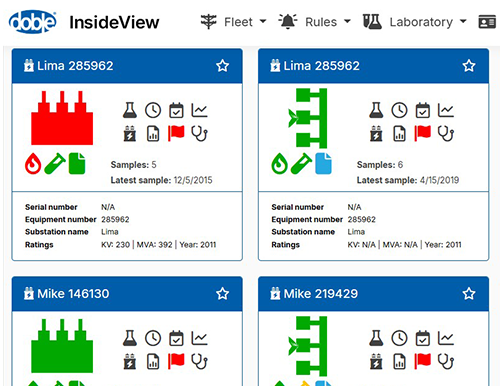Open lab flask icon on Mike 146130

(130, 338)
